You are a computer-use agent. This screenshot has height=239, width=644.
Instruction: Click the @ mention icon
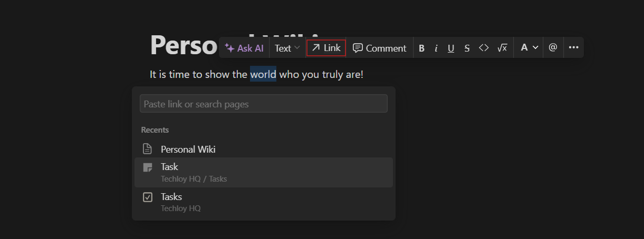tap(553, 47)
